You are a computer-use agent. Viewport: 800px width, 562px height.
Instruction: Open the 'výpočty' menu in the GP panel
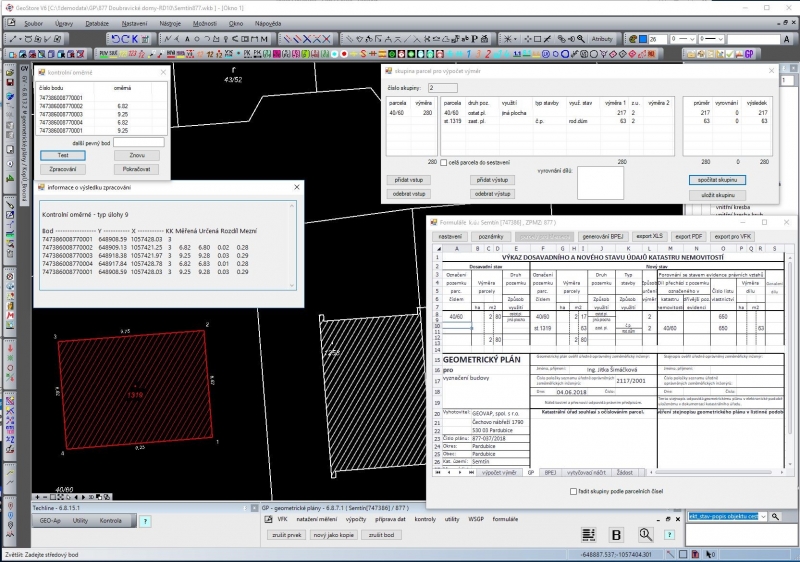tap(356, 519)
